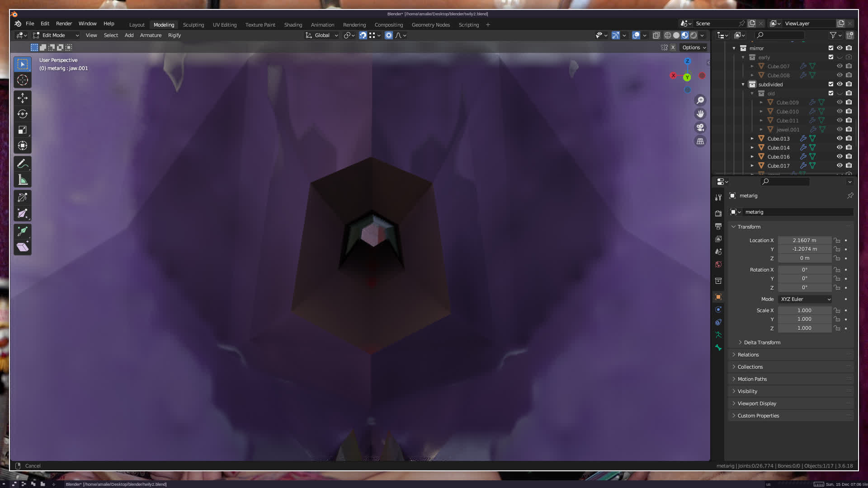Open the Edit Mode dropdown
Image resolution: width=868 pixels, height=488 pixels.
pos(56,35)
